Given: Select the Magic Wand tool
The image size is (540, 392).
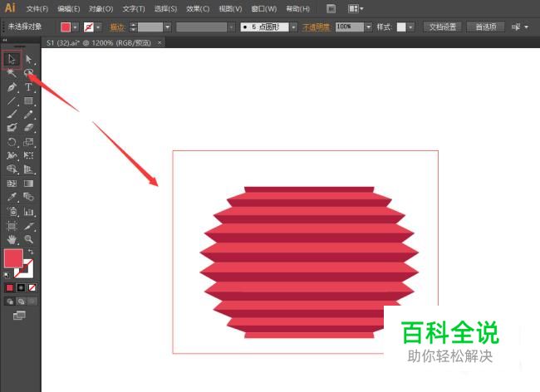Looking at the screenshot, I should 12,73.
